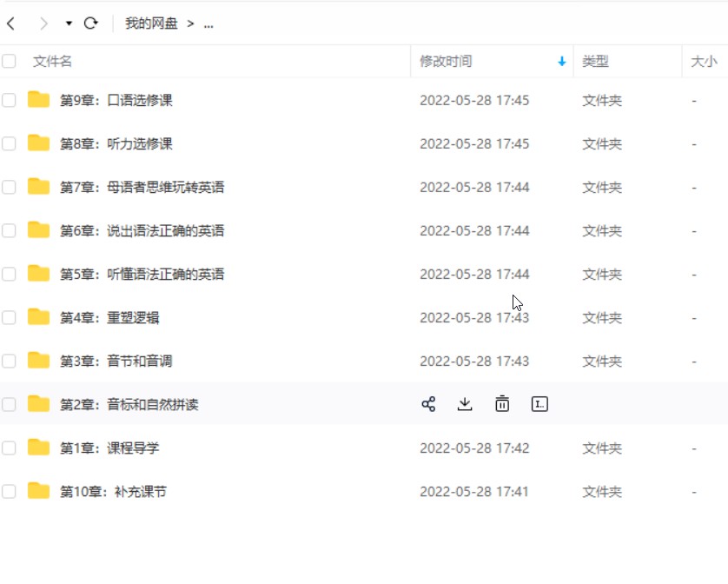Open folder name 第8章：听力选修课
The height and width of the screenshot is (584, 728).
(x=116, y=144)
